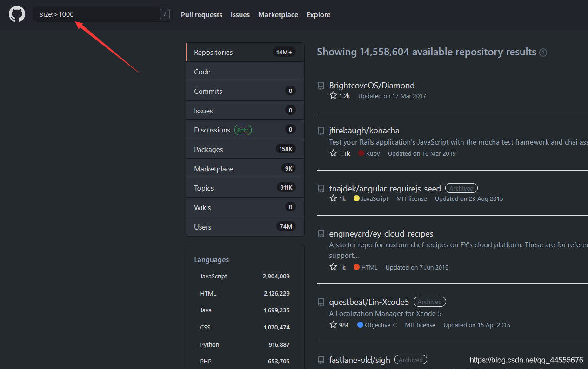
Task: Click repo icon next to BrightcoveOS/Diamond
Action: point(321,86)
